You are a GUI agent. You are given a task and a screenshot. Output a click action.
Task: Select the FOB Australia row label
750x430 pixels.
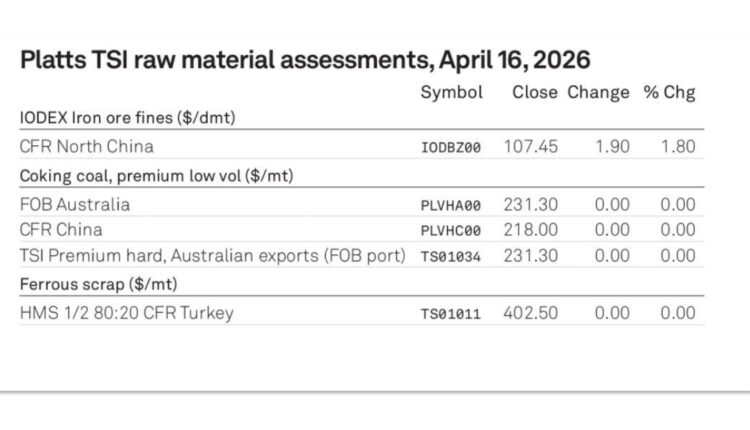(75, 204)
